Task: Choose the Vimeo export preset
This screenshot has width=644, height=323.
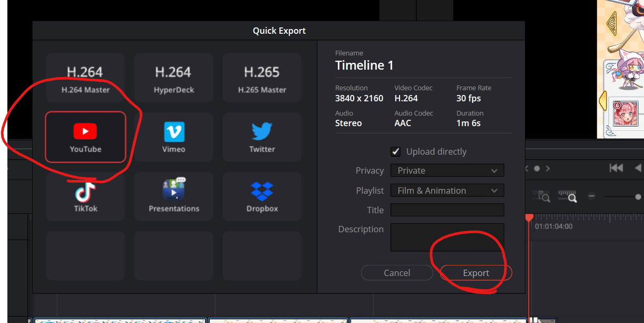Action: pos(173,137)
